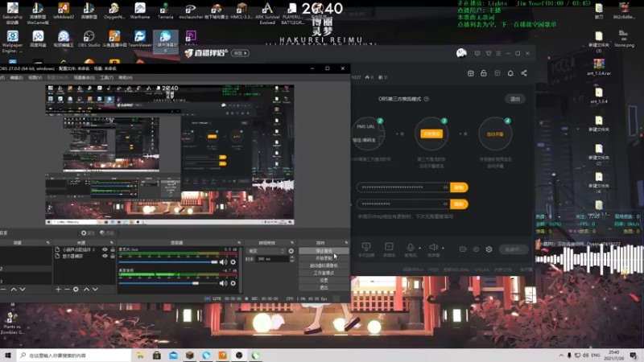
Task: Move source down in OBS sources panel
Action: 95,290
